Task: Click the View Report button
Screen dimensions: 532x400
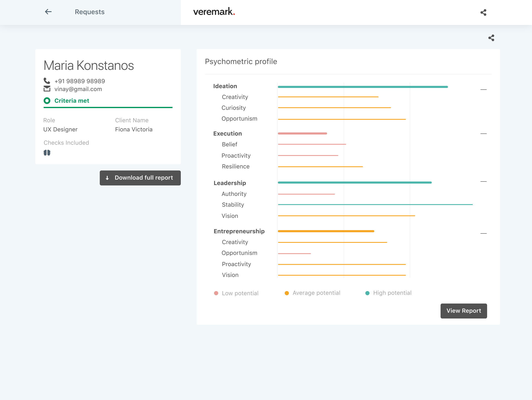Action: pos(463,311)
